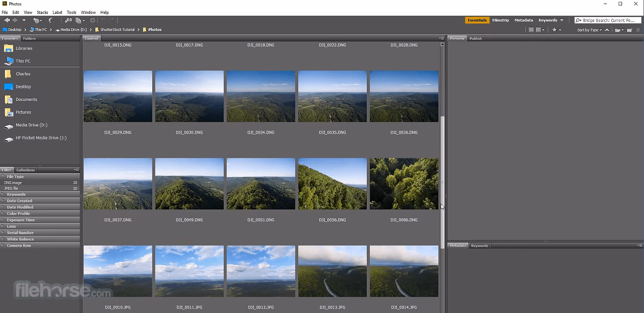Screen dimensions: 644x313
Task: Select the DJI_0056.DNG thumbnail
Action: tap(332, 183)
